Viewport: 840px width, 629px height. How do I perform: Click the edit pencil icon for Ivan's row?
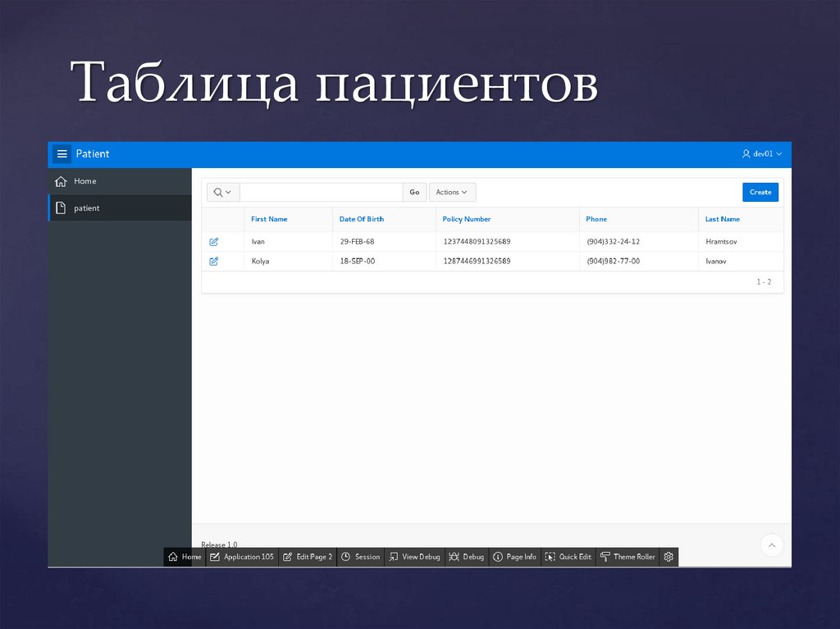coord(215,241)
